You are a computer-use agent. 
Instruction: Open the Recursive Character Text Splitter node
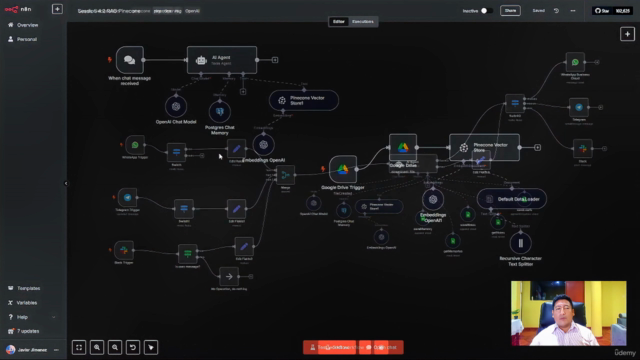tap(520, 243)
